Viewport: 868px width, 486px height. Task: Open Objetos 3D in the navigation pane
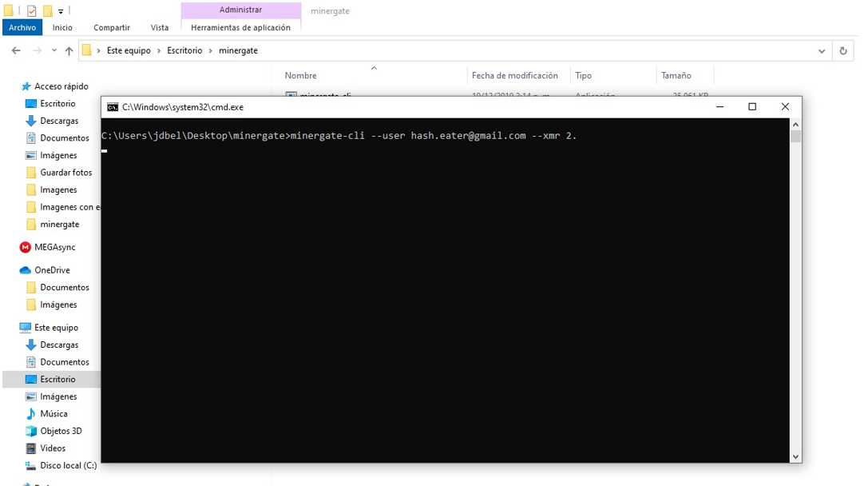pyautogui.click(x=61, y=431)
